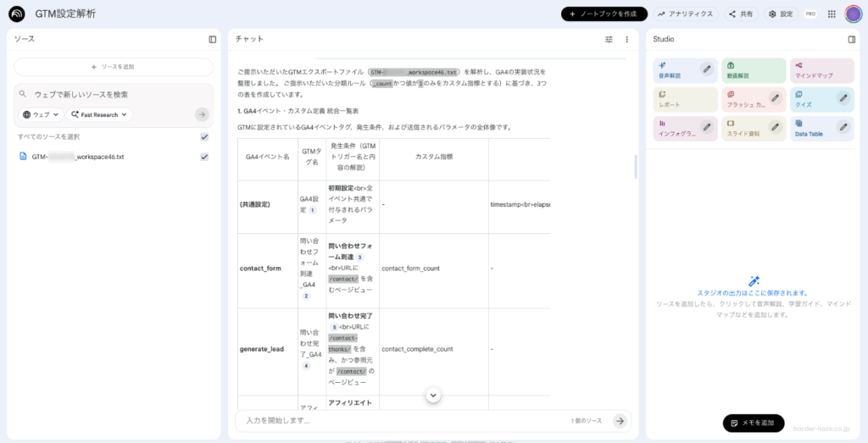
Task: Collapse the Studio panel
Action: click(x=852, y=39)
